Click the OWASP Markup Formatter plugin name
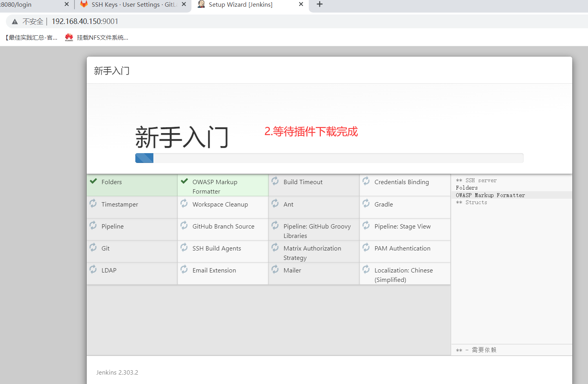 215,187
